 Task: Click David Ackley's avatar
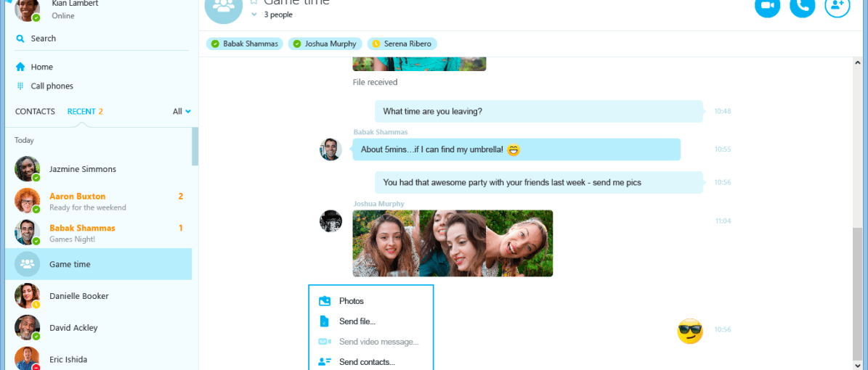pos(27,328)
